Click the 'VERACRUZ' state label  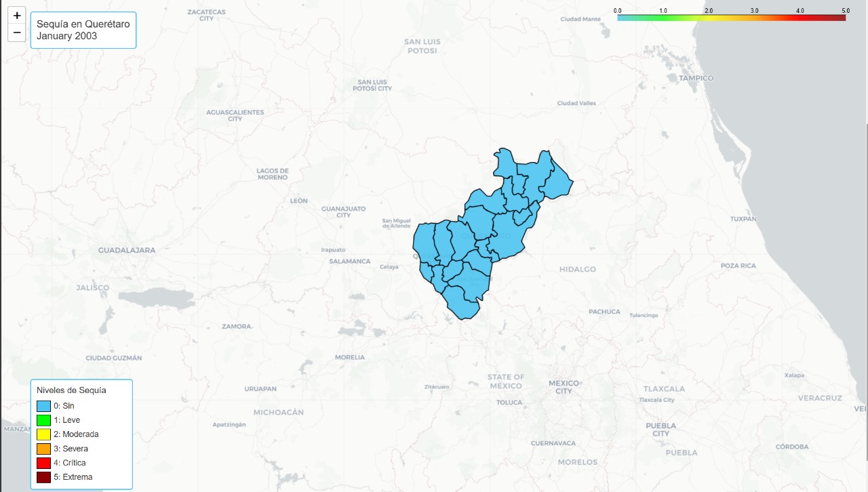[820, 398]
